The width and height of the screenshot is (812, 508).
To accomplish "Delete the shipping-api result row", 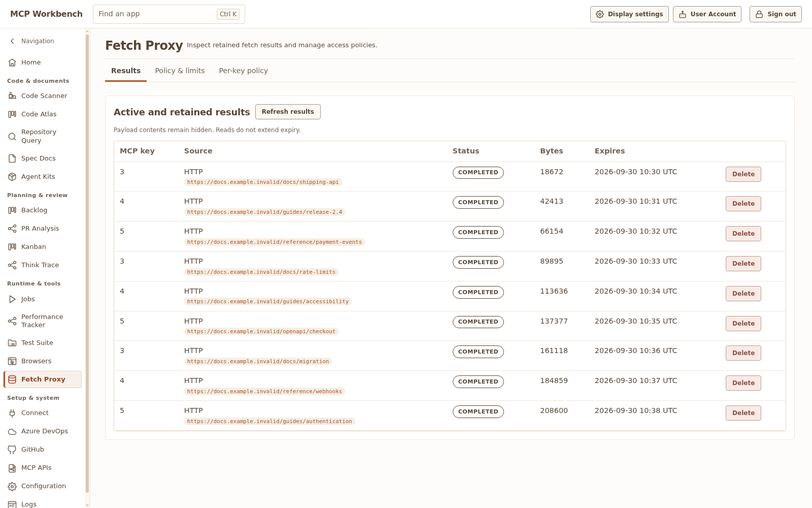I will [x=743, y=174].
